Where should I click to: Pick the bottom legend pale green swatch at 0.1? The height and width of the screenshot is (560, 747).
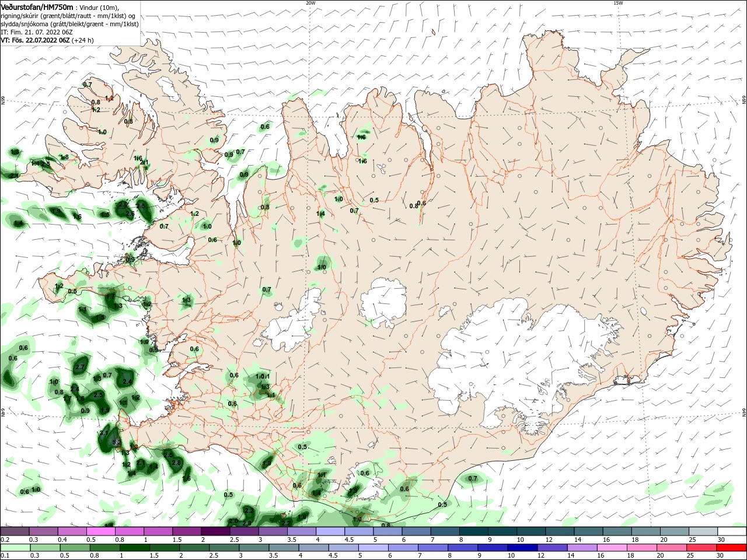15,548
